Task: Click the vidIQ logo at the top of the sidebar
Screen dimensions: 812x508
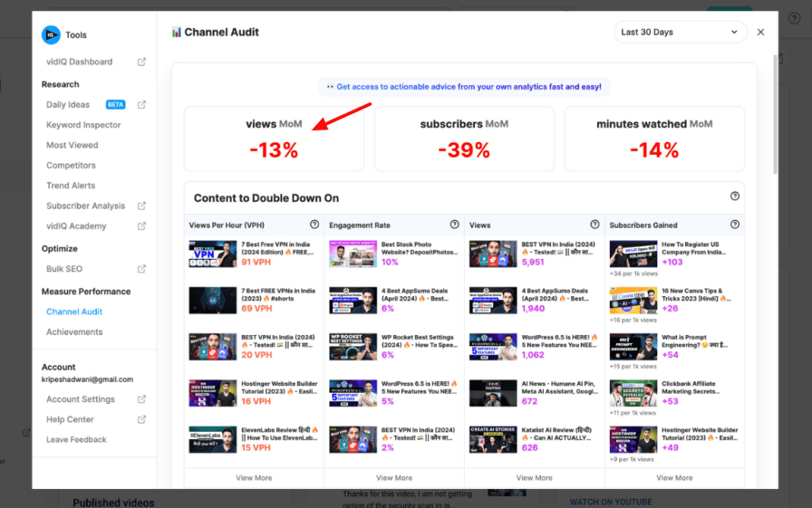Action: [50, 35]
